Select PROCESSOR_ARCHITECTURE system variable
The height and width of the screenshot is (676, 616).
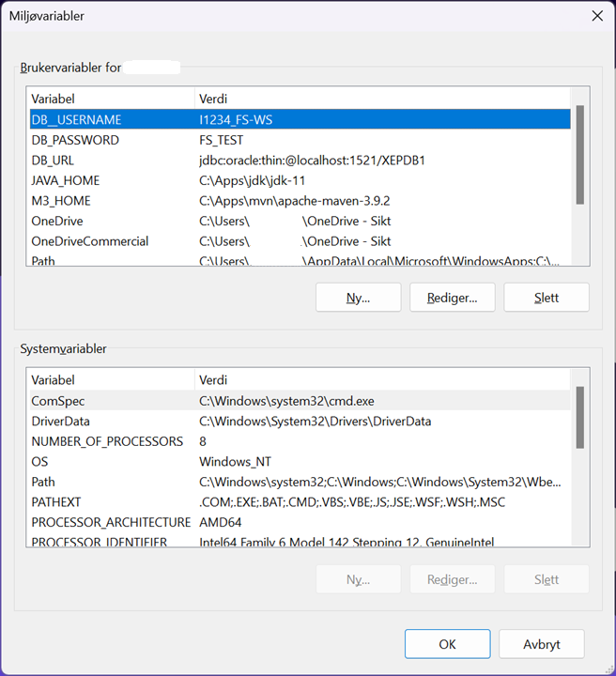click(111, 522)
